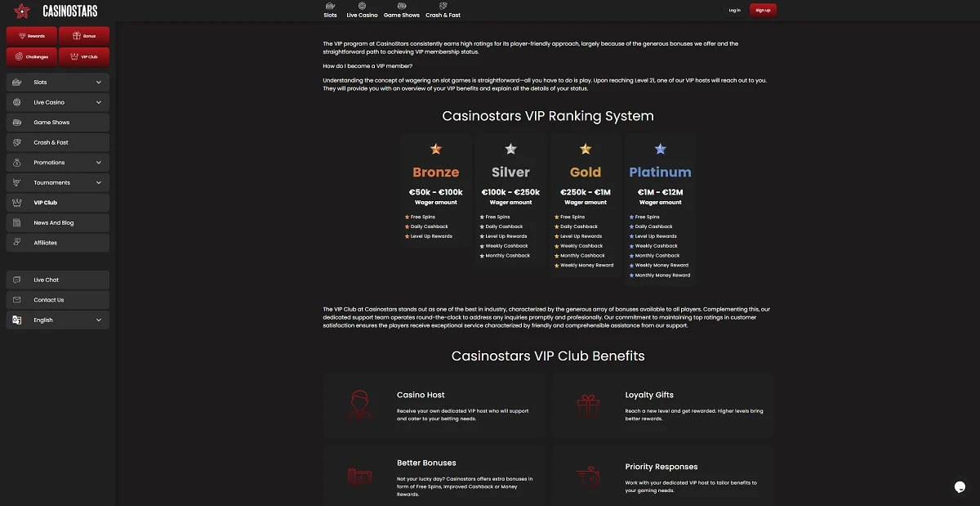Viewport: 980px width, 506px height.
Task: Click the Crash & Fast icon in the sidebar
Action: pyautogui.click(x=17, y=142)
